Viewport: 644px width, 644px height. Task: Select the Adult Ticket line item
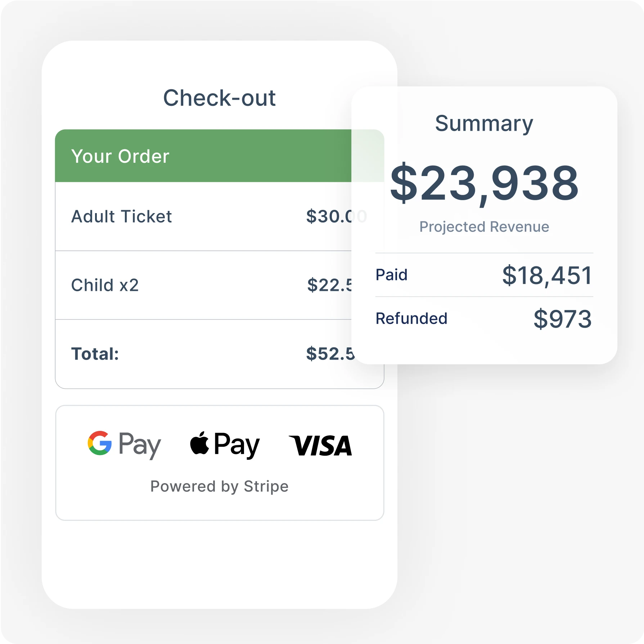coord(121,216)
